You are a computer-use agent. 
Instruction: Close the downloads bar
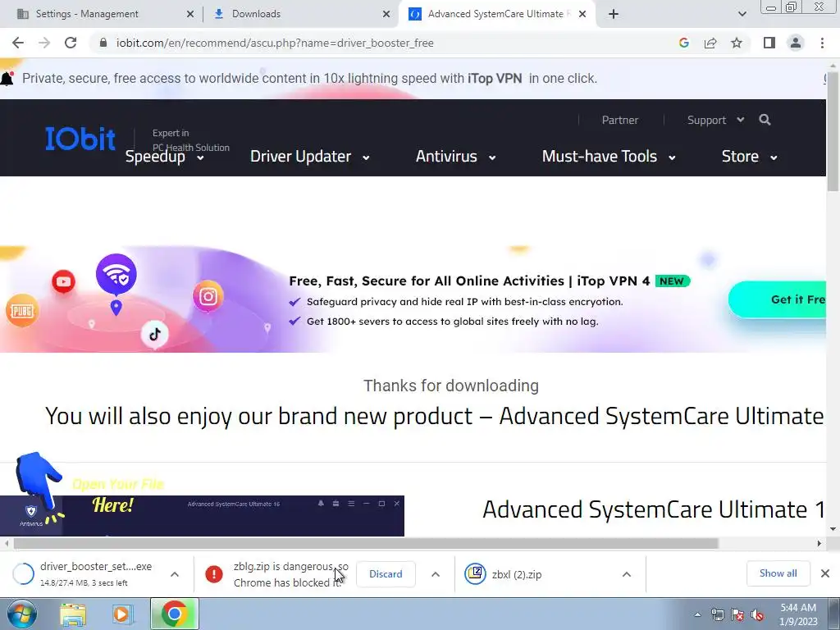tap(825, 573)
